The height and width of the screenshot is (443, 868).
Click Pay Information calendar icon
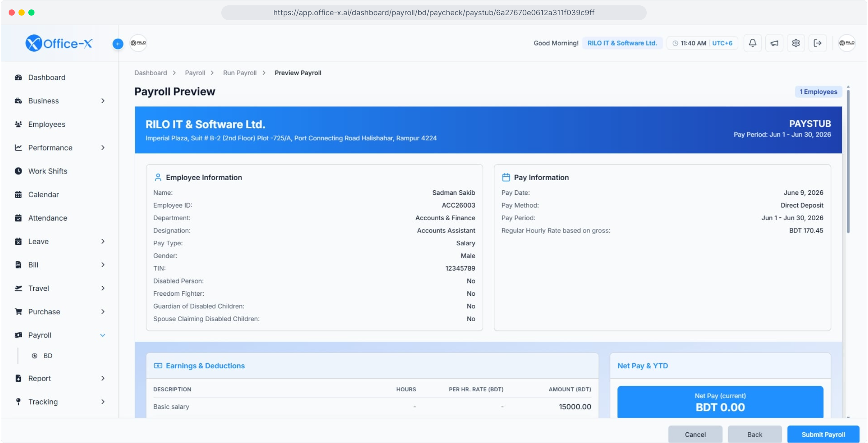[x=506, y=177]
